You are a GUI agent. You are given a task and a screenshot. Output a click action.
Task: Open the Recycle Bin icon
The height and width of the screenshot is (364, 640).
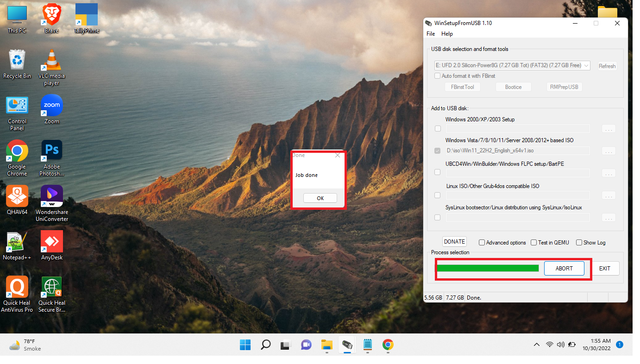click(x=17, y=64)
